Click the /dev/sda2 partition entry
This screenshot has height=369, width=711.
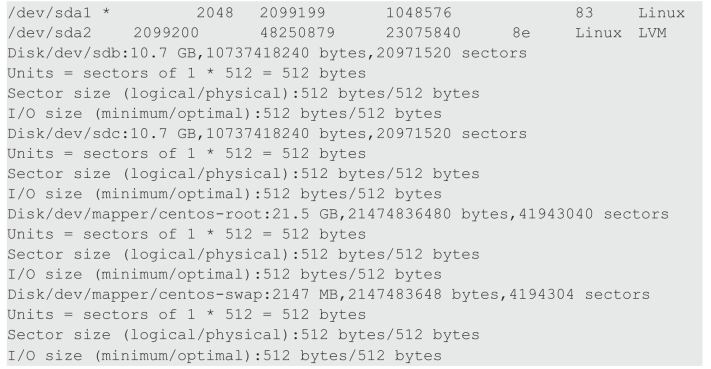tap(337, 33)
